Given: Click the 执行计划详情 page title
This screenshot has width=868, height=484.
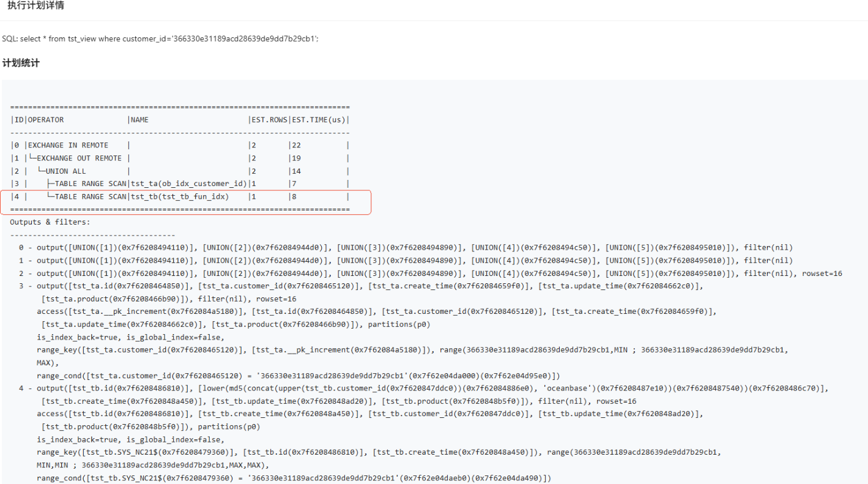Looking at the screenshot, I should [35, 6].
